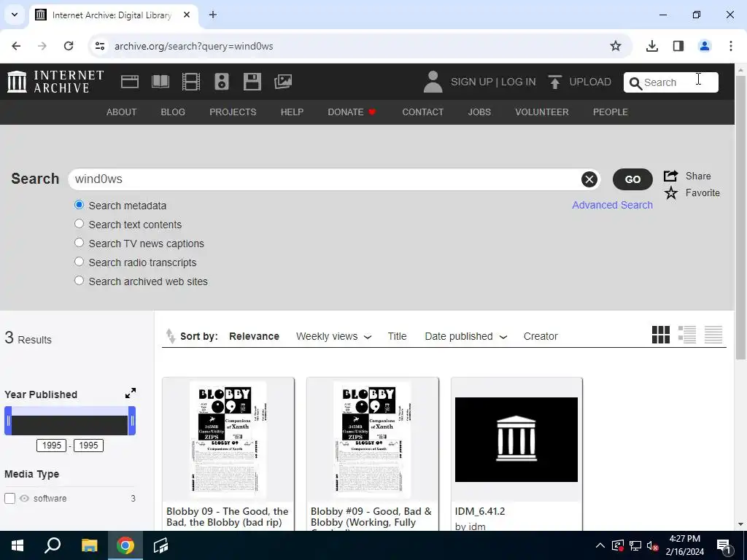Show hidden system tray icons chevron
747x560 pixels.
pyautogui.click(x=600, y=545)
